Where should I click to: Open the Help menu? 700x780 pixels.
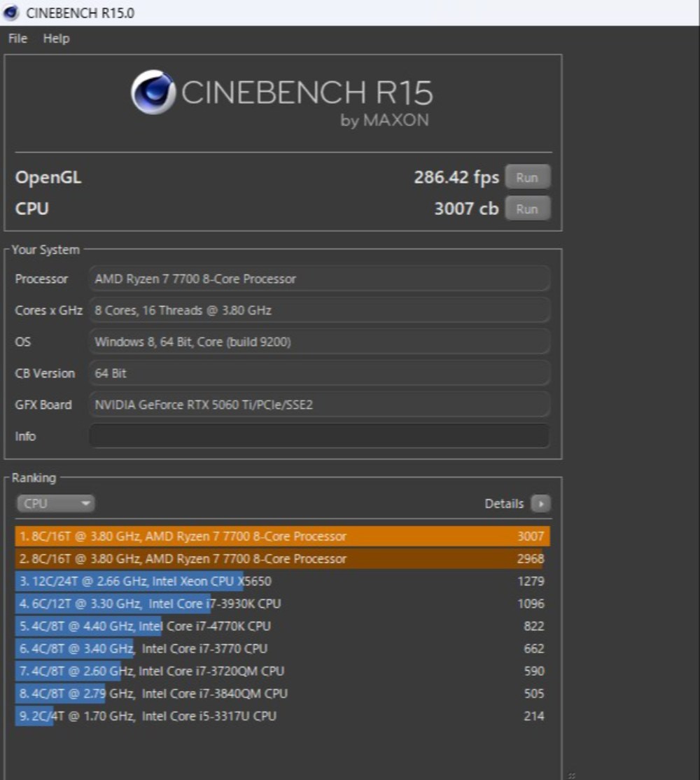click(56, 39)
